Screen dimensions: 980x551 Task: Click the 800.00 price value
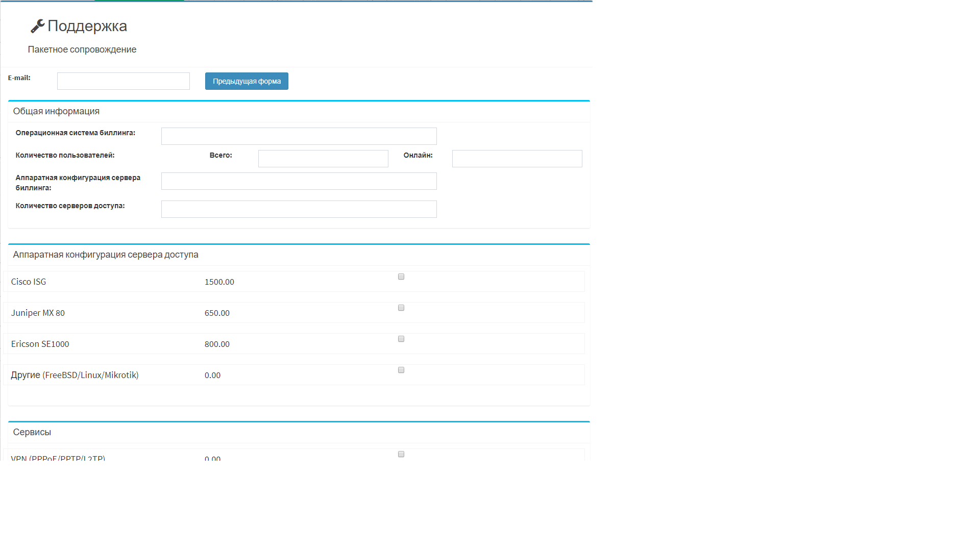tap(217, 344)
